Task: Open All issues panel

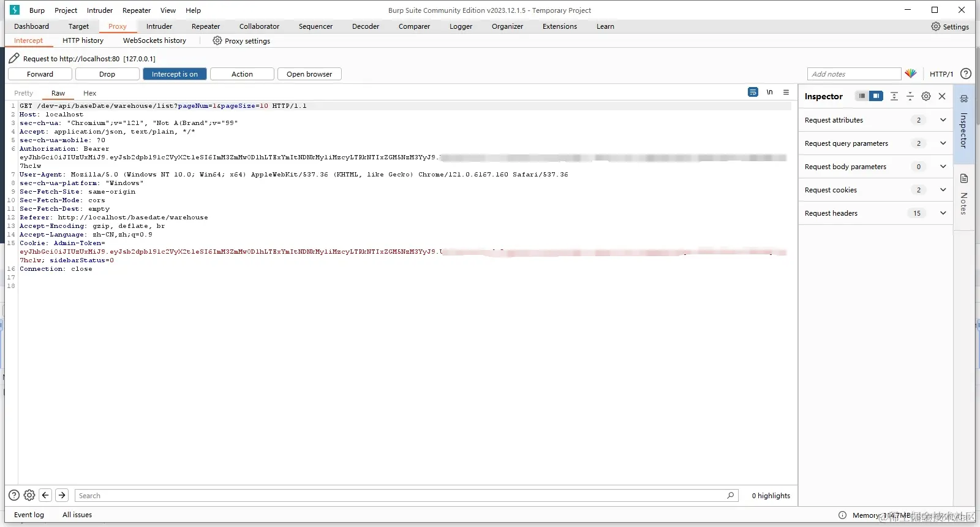Action: pos(77,515)
